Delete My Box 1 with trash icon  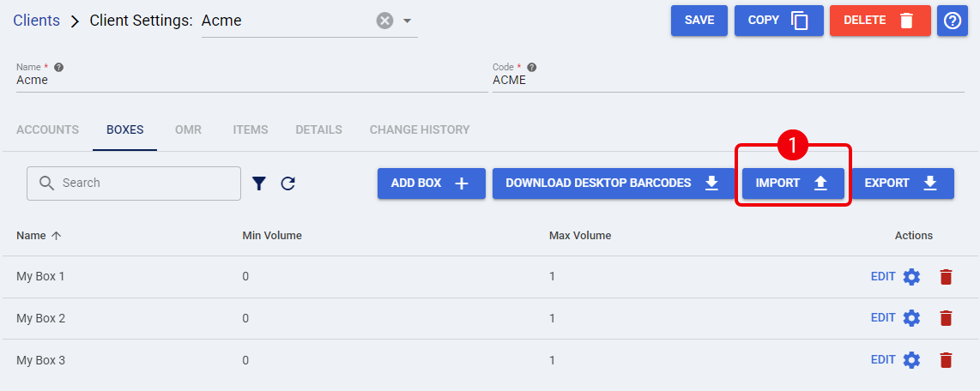(947, 277)
